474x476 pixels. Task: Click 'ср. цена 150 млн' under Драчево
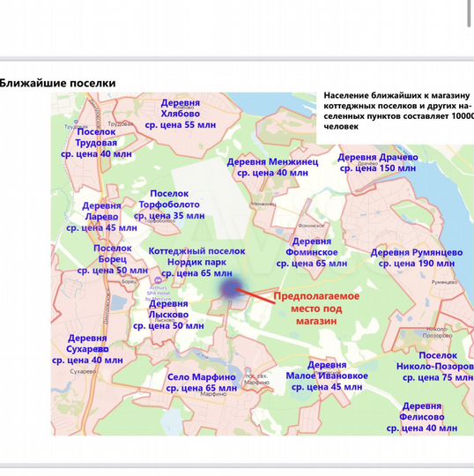378,168
